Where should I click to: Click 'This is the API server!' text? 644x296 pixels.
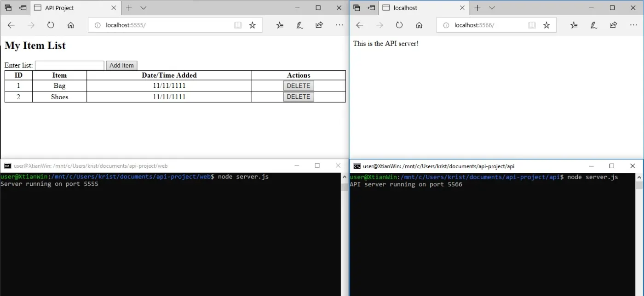[386, 44]
